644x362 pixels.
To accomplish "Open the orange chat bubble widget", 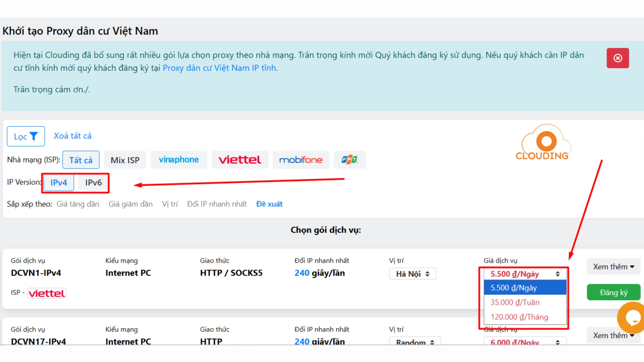I will [x=631, y=318].
